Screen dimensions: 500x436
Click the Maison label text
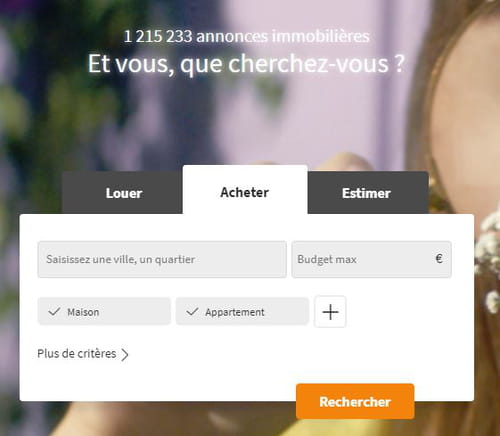(83, 312)
